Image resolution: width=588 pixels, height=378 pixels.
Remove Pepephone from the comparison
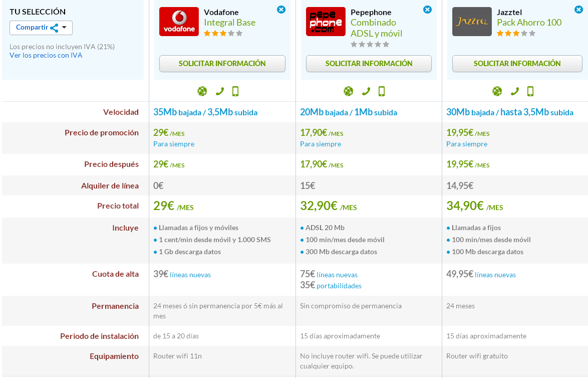coord(427,10)
